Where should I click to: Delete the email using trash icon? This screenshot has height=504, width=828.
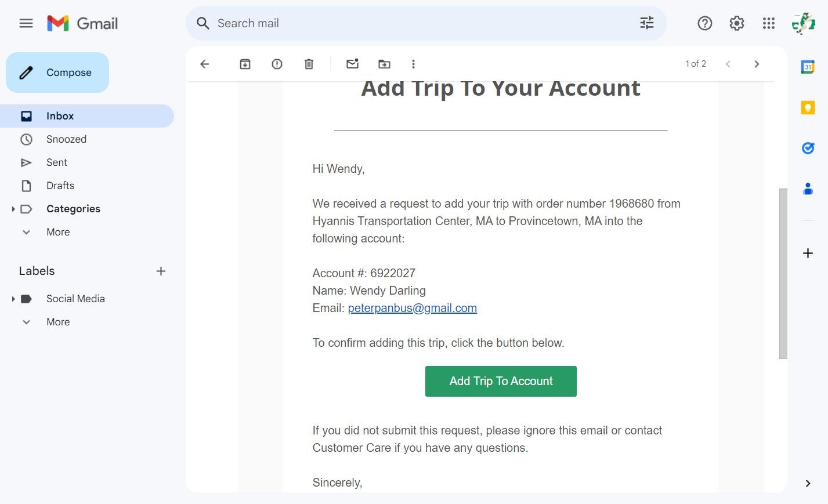coord(309,64)
